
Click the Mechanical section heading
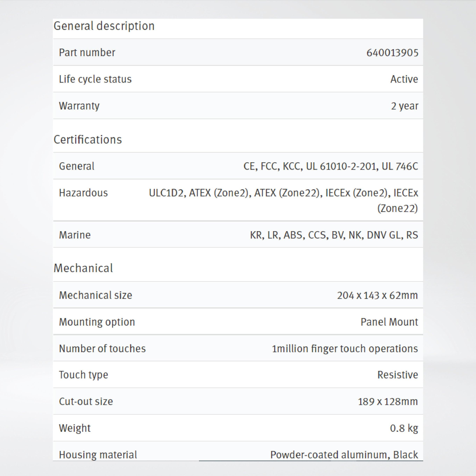pos(83,268)
